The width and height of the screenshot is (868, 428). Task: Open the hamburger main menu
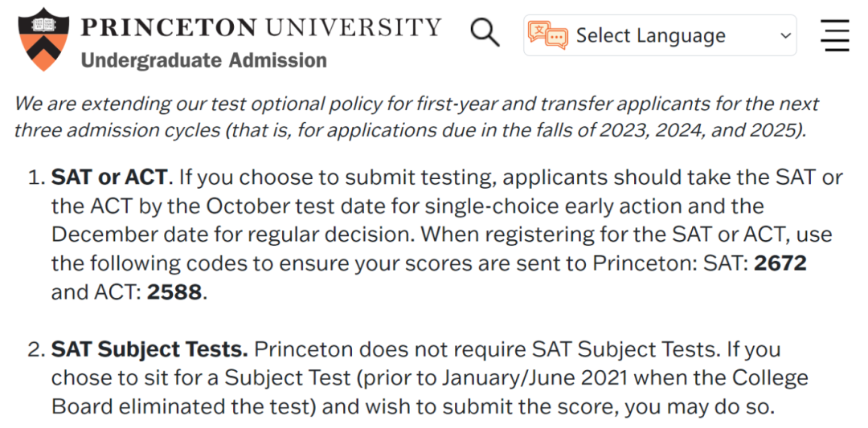click(x=835, y=35)
